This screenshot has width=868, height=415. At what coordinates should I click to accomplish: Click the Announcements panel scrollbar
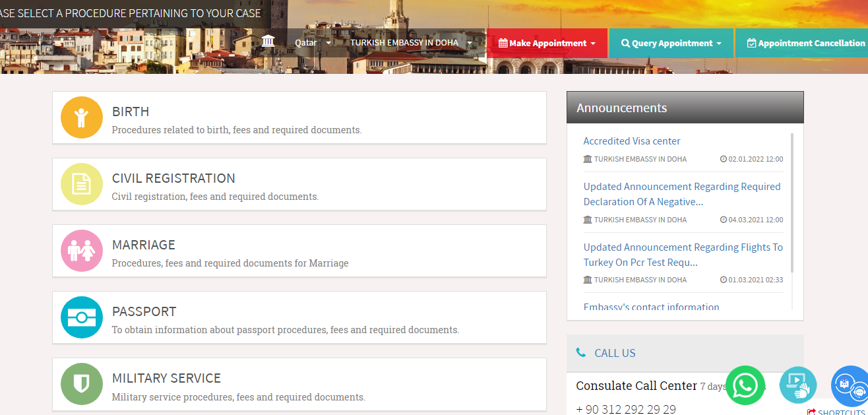tap(791, 202)
